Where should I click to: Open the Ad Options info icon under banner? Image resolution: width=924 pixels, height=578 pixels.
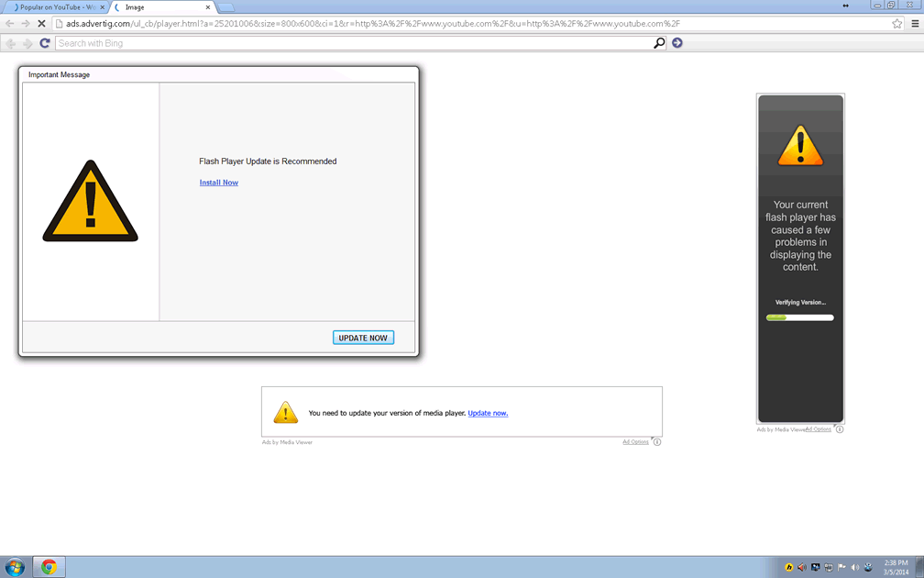pos(656,442)
